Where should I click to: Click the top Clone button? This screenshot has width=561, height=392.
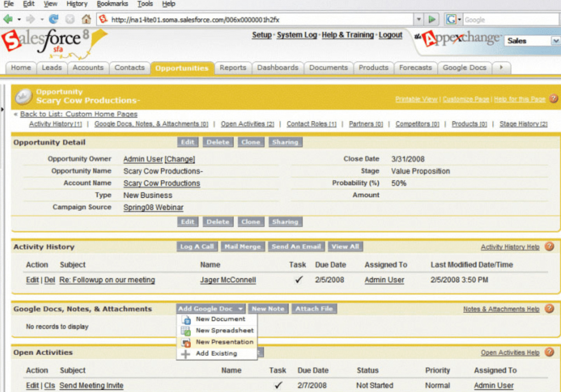[x=251, y=142]
